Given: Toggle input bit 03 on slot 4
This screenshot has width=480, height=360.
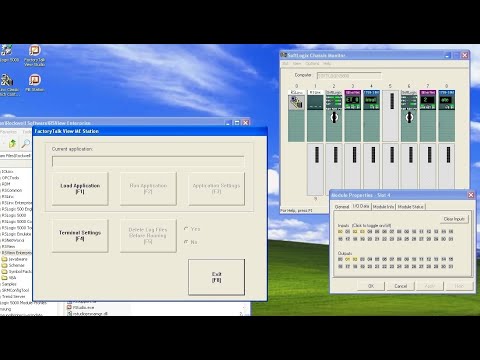Looking at the screenshot, I should click(362, 232).
